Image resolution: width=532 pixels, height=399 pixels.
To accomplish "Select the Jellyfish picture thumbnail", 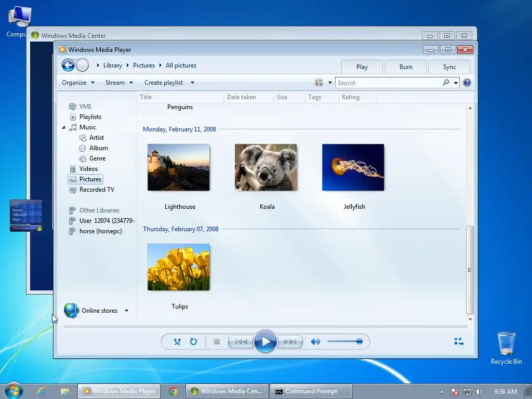I will [x=353, y=167].
